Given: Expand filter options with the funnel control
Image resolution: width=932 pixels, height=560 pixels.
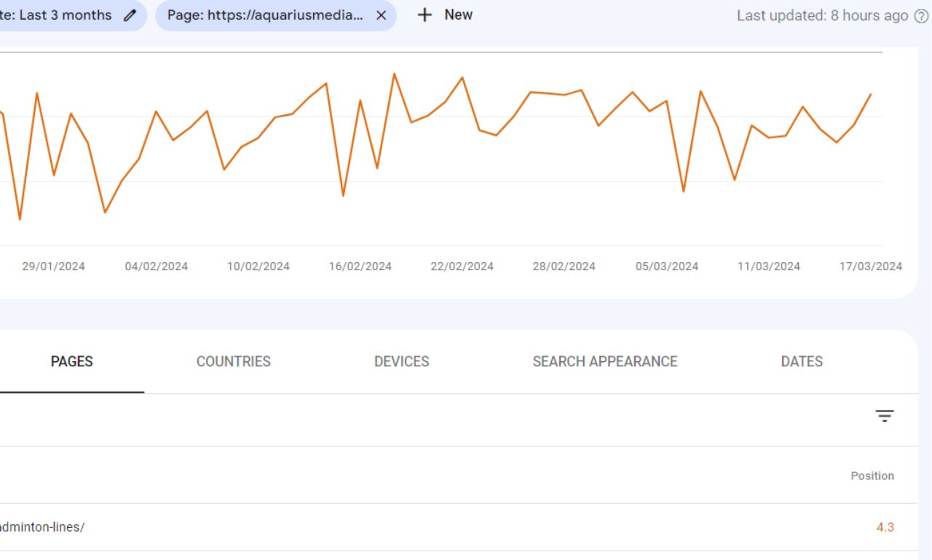Looking at the screenshot, I should pyautogui.click(x=885, y=415).
